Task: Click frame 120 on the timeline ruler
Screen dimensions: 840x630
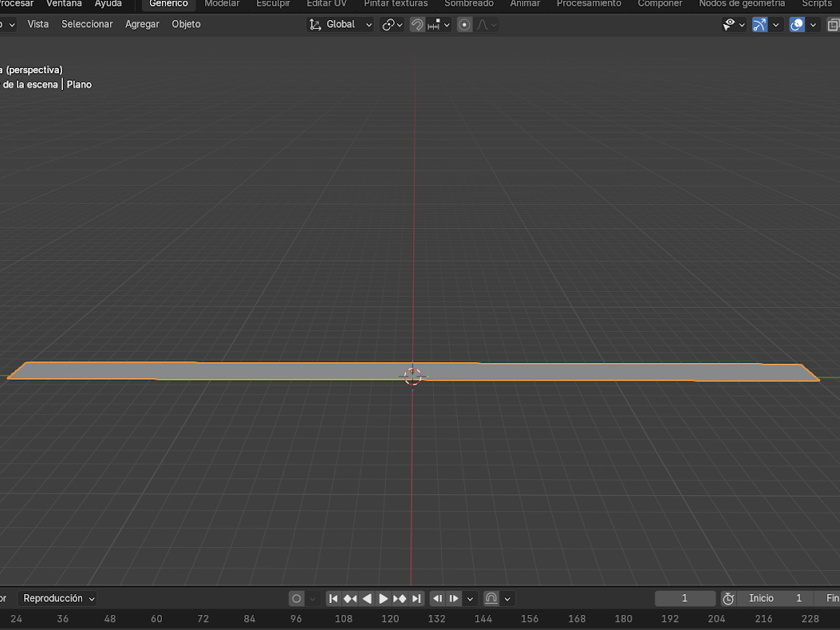Action: 390,619
